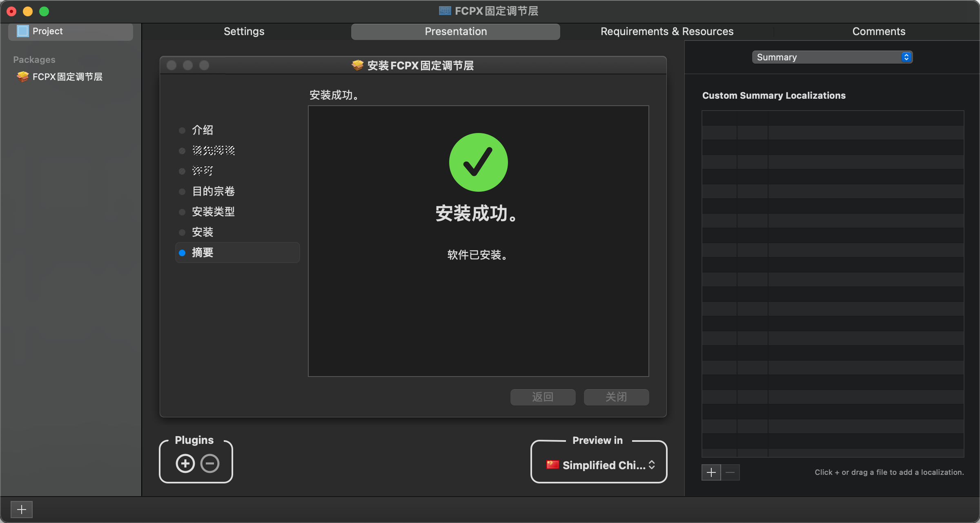This screenshot has height=523, width=980.
Task: Click the green checkmark success icon
Action: (479, 162)
